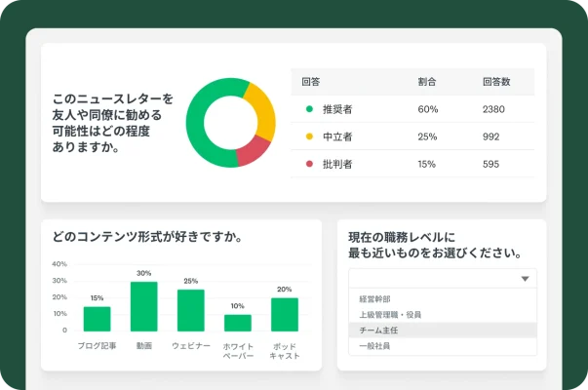This screenshot has height=390, width=588.
Task: Click the ウェビナー axis label
Action: click(x=191, y=346)
